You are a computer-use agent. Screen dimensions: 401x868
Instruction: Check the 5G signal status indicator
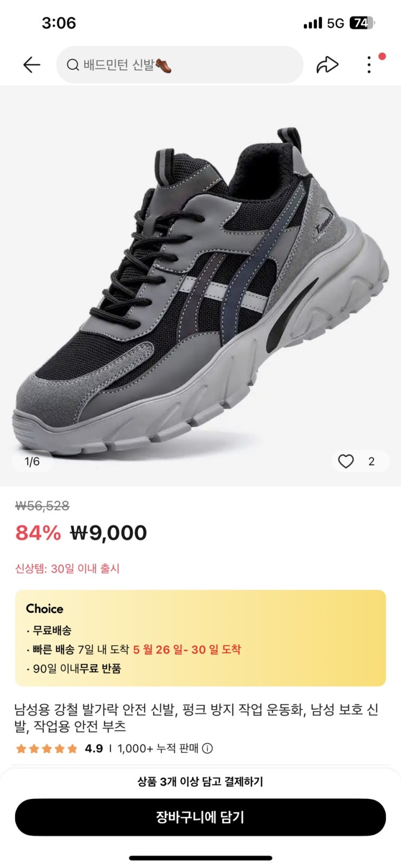[x=335, y=23]
